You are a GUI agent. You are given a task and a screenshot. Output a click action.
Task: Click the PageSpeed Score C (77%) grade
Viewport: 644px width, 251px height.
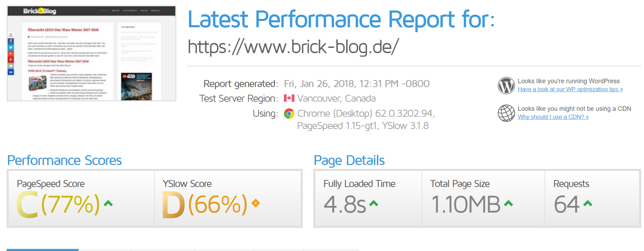click(x=58, y=205)
